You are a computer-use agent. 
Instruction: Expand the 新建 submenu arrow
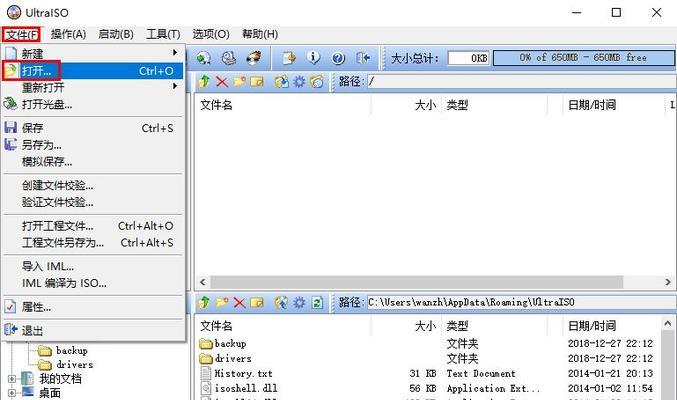click(175, 53)
